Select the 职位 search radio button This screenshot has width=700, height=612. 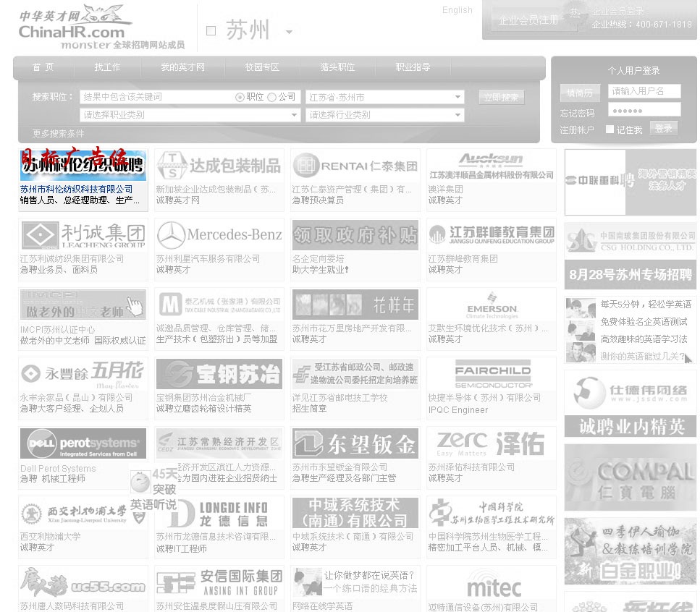(x=240, y=97)
